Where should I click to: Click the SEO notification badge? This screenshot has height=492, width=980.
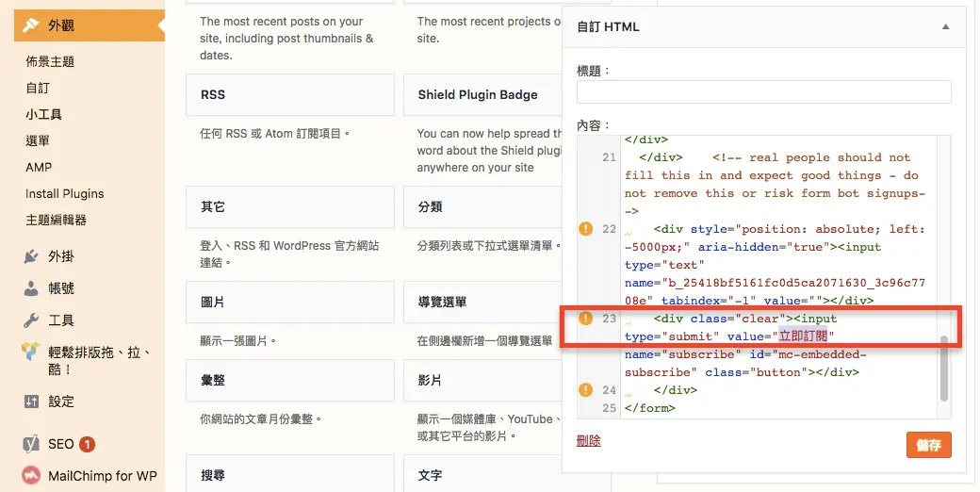pos(88,445)
